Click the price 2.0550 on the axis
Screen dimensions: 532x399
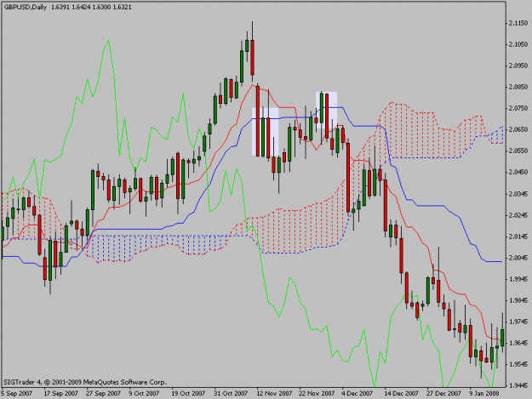(518, 151)
